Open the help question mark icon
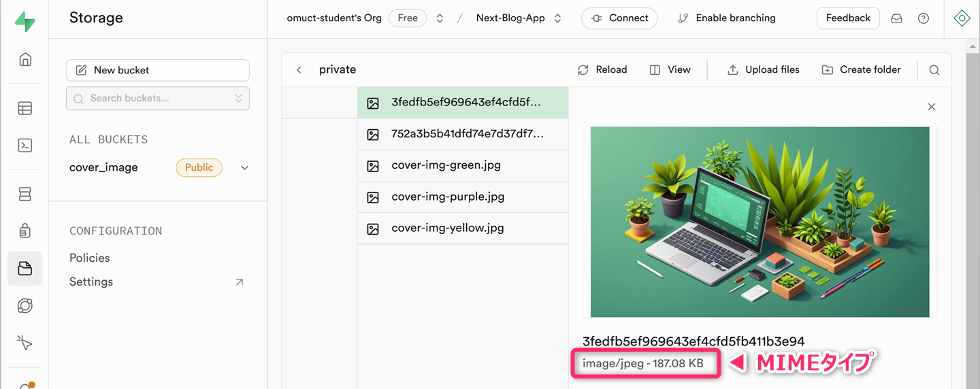Viewport: 980px width, 389px height. [x=924, y=18]
